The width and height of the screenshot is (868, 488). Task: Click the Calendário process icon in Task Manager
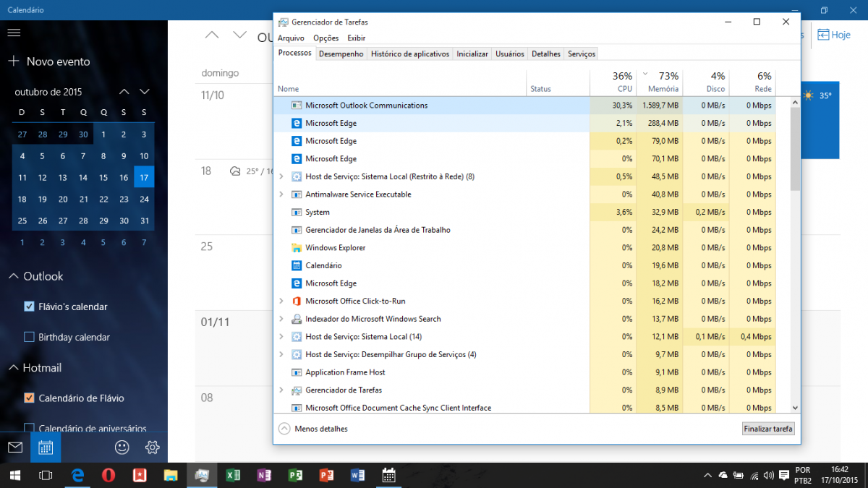click(296, 265)
